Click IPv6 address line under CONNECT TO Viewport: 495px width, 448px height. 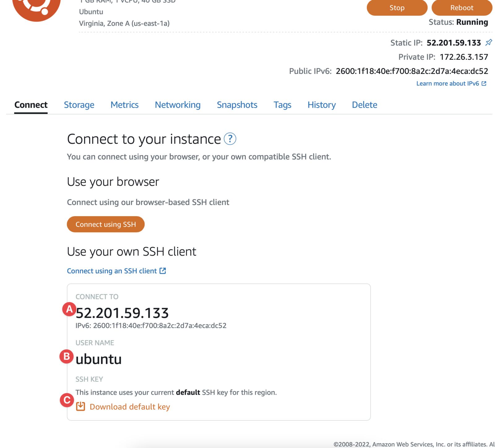click(x=151, y=326)
